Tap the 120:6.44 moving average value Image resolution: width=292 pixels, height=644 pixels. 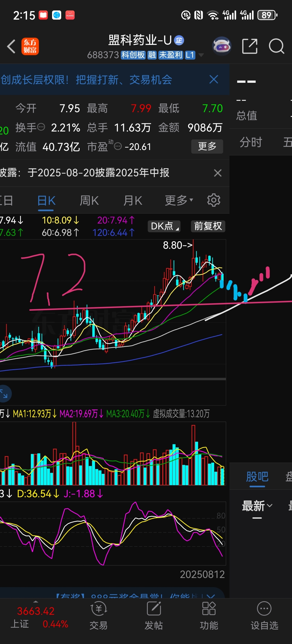click(113, 232)
